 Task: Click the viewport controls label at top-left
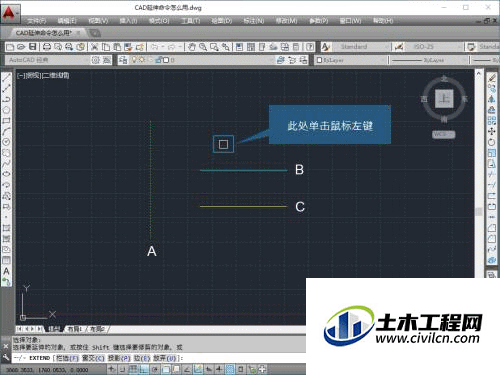(x=44, y=75)
